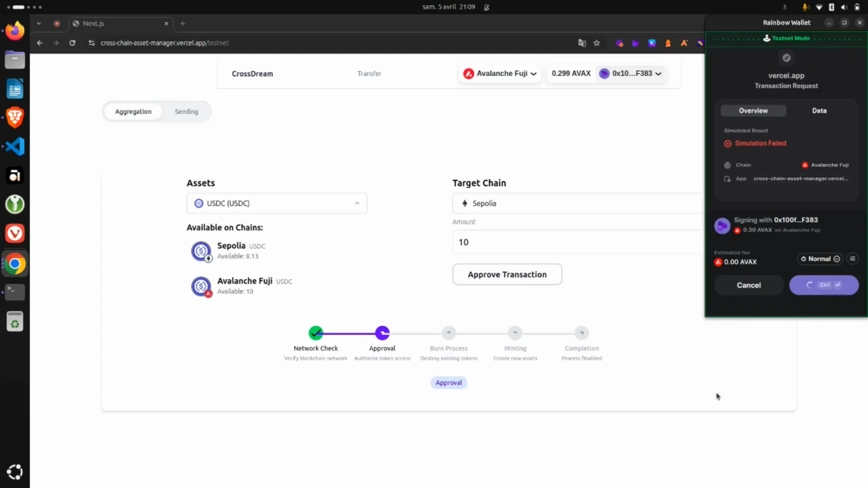Open the page translate icon in address bar
Viewport: 868px width, 488px height.
pos(582,43)
